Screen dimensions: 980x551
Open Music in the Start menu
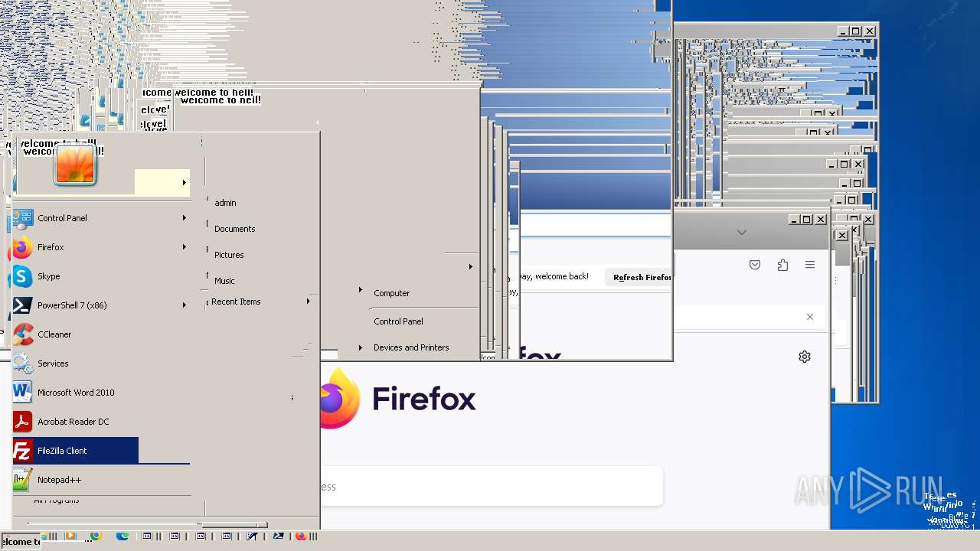224,281
